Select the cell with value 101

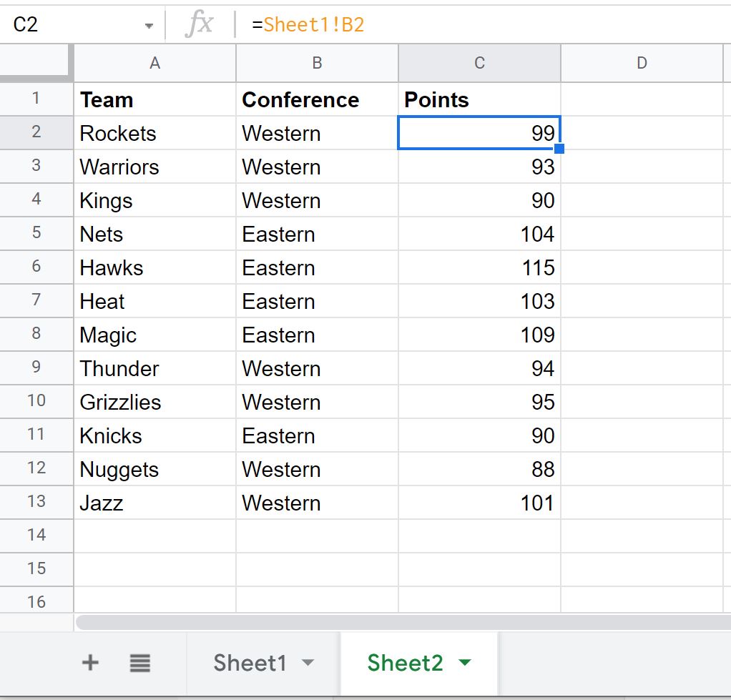pos(479,503)
